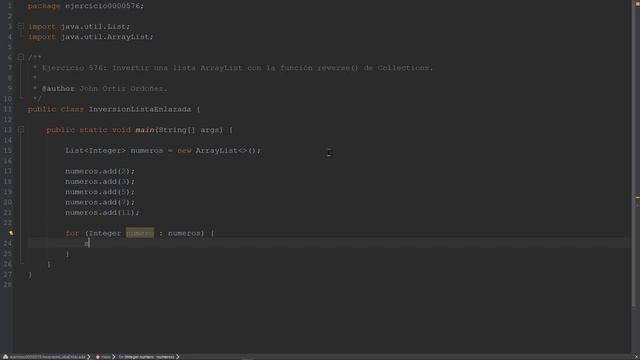This screenshot has width=640, height=360.
Task: Click 'new ArrayList<>()' expression
Action: (x=218, y=151)
